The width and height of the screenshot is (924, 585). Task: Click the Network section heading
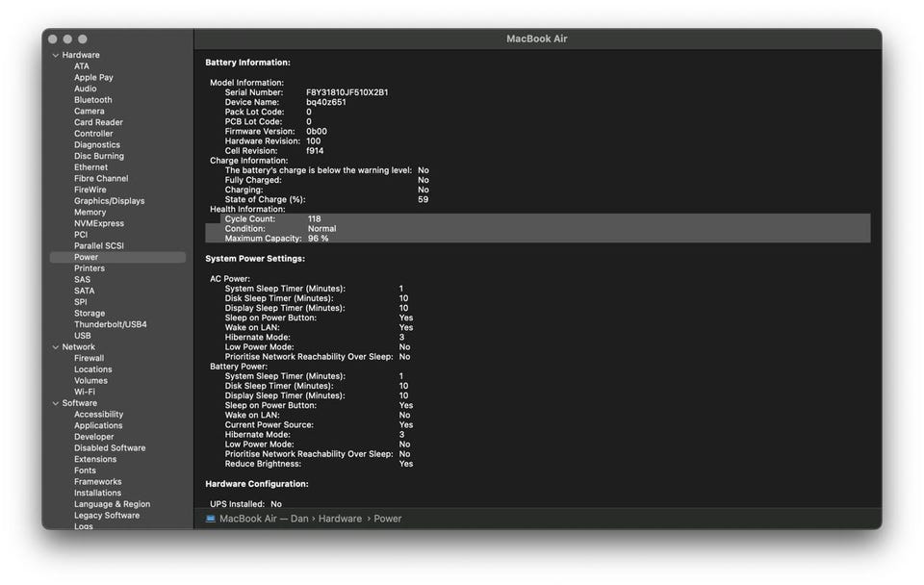pos(78,347)
